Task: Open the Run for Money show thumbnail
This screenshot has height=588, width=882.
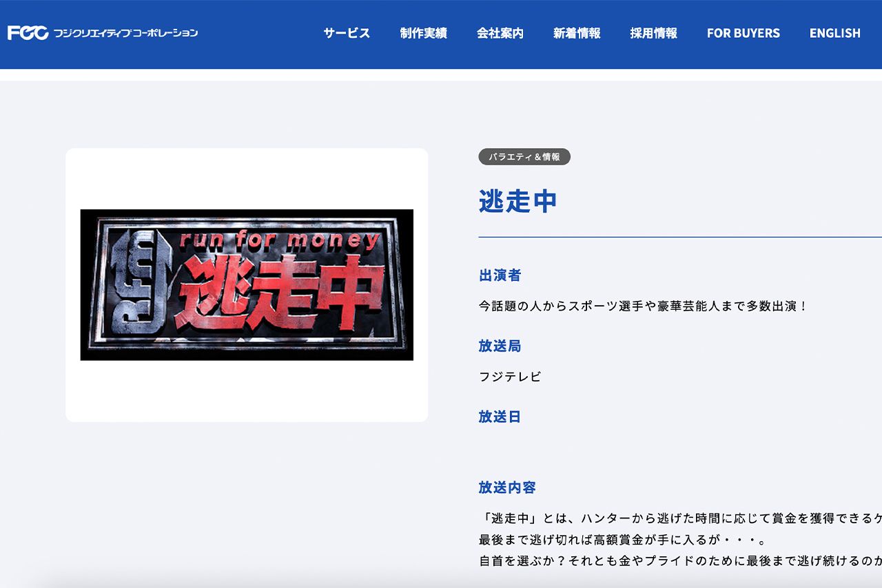Action: pos(247,285)
